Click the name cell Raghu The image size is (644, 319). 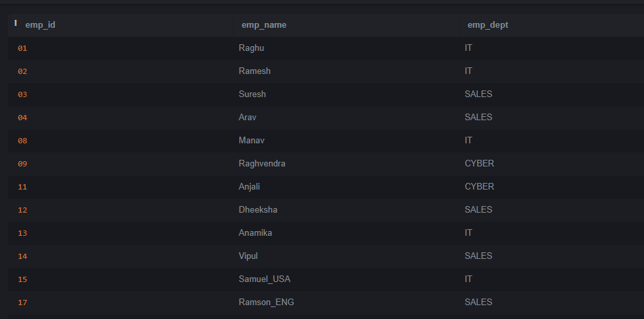[251, 48]
